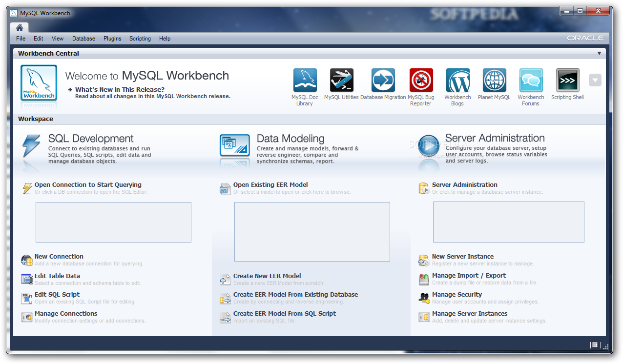The image size is (623, 364).
Task: Click the Open Connection to Start Querying icon
Action: point(27,188)
